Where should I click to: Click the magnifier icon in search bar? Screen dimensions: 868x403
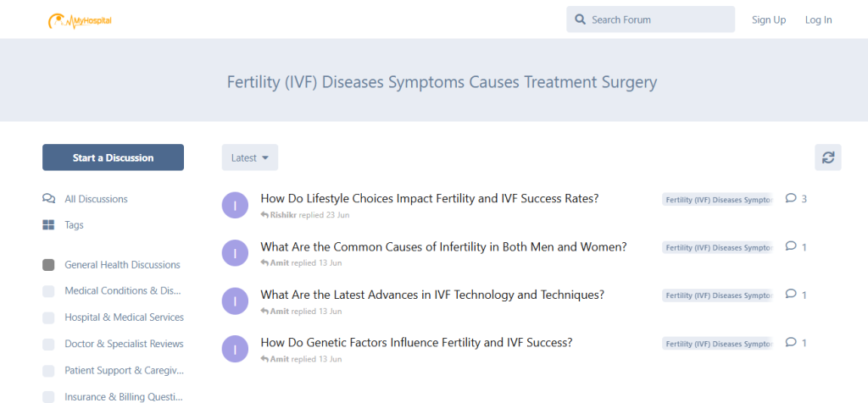pyautogui.click(x=580, y=19)
